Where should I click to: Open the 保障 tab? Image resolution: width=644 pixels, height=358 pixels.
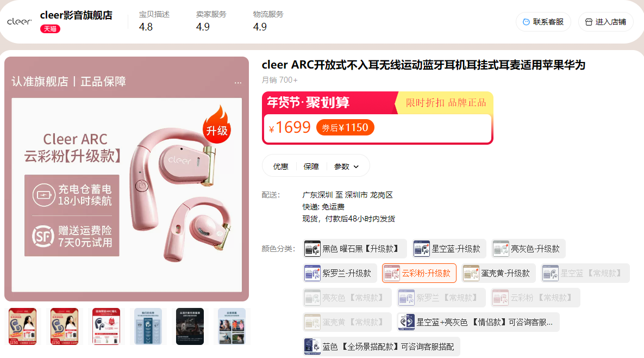click(x=311, y=166)
